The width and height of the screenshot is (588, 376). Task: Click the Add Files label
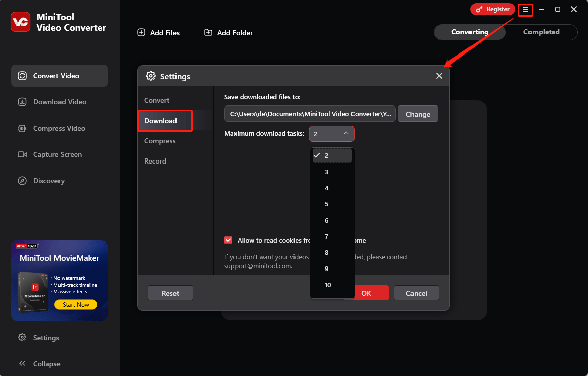pos(164,33)
